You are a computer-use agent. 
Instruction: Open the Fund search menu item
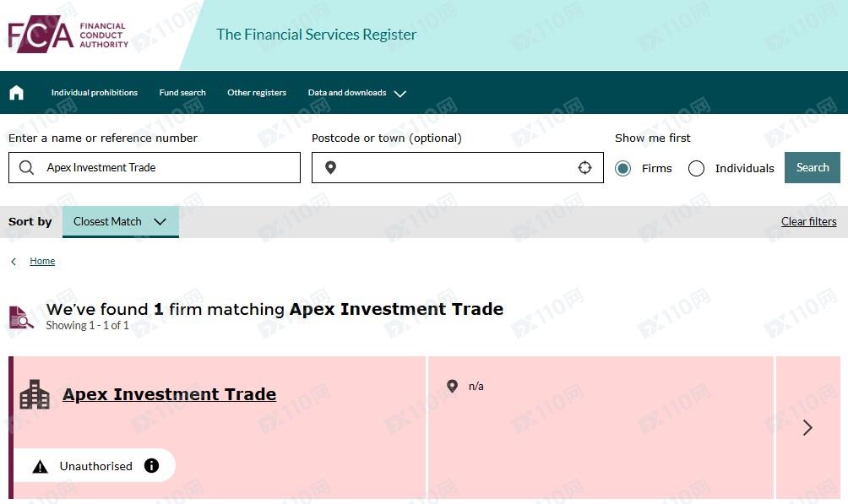point(182,93)
